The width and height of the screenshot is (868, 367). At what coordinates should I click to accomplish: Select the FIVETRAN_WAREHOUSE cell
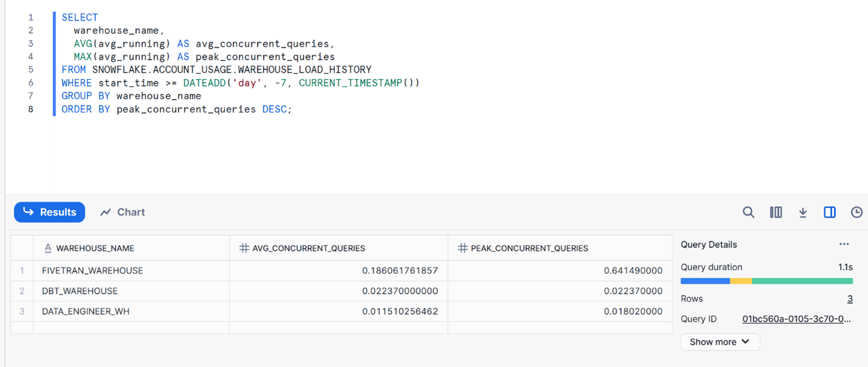click(x=92, y=270)
